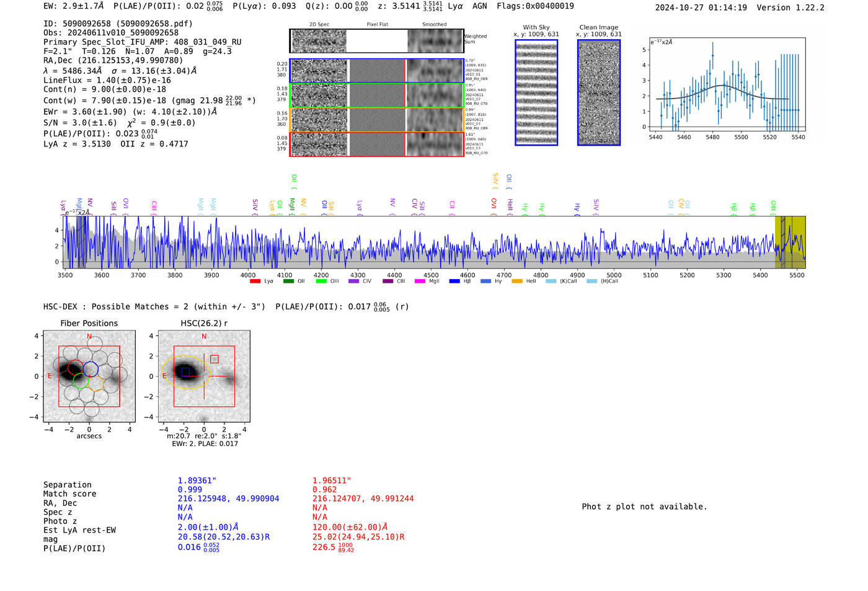868x591 pixels.
Task: Select the lime OIII legend swatch
Action: (x=321, y=282)
